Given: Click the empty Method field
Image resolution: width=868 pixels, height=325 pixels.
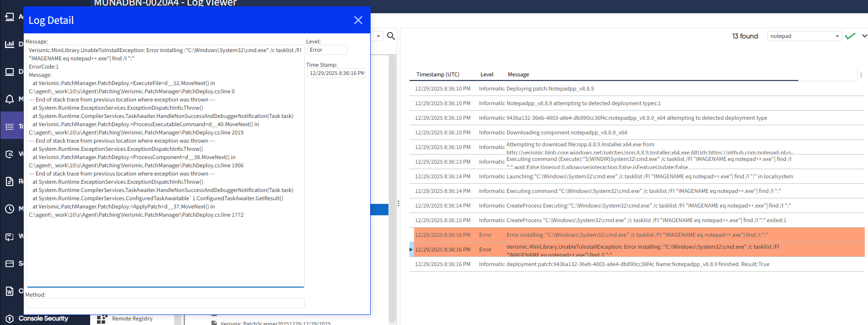Looking at the screenshot, I should [166, 303].
